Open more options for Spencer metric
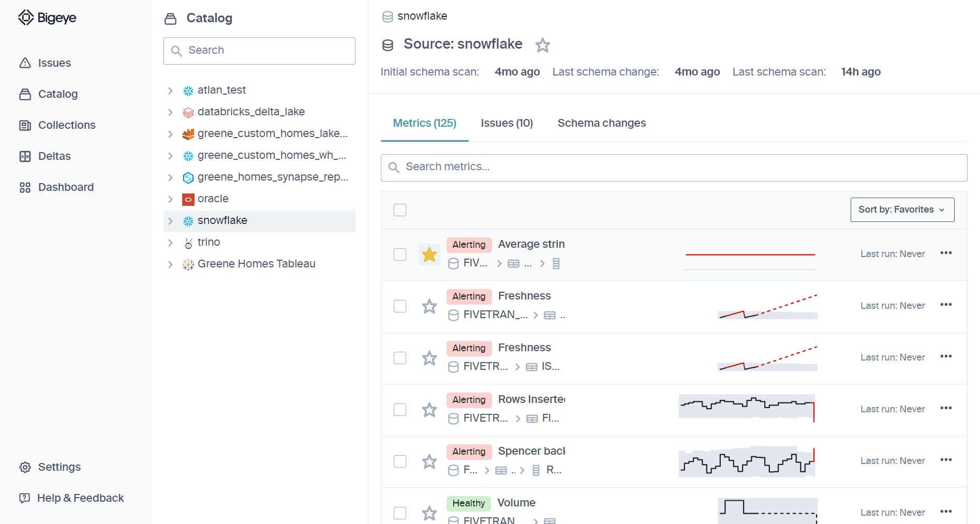This screenshot has width=980, height=524. coord(946,460)
